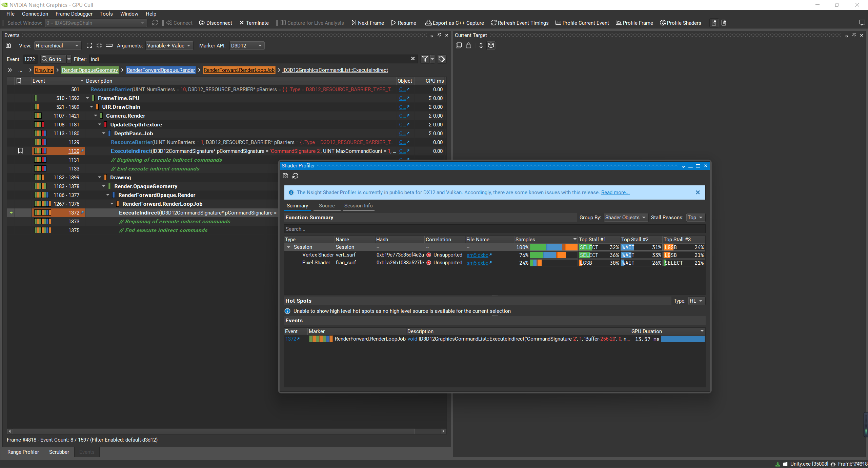868x468 pixels.
Task: Click the vertical-arrows icon in Current Target
Action: click(481, 45)
